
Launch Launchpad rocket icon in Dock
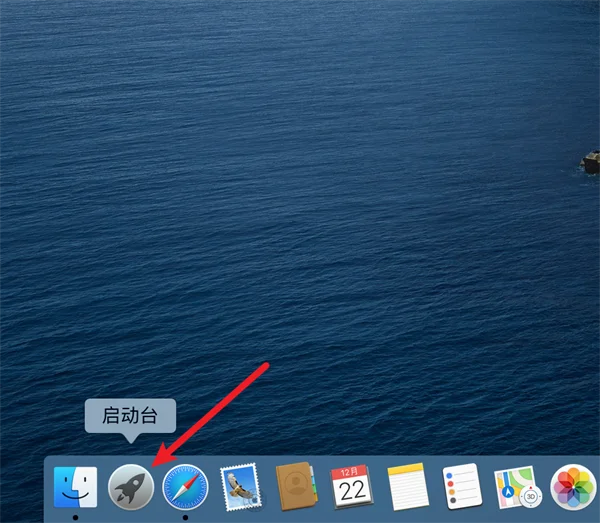coord(131,487)
